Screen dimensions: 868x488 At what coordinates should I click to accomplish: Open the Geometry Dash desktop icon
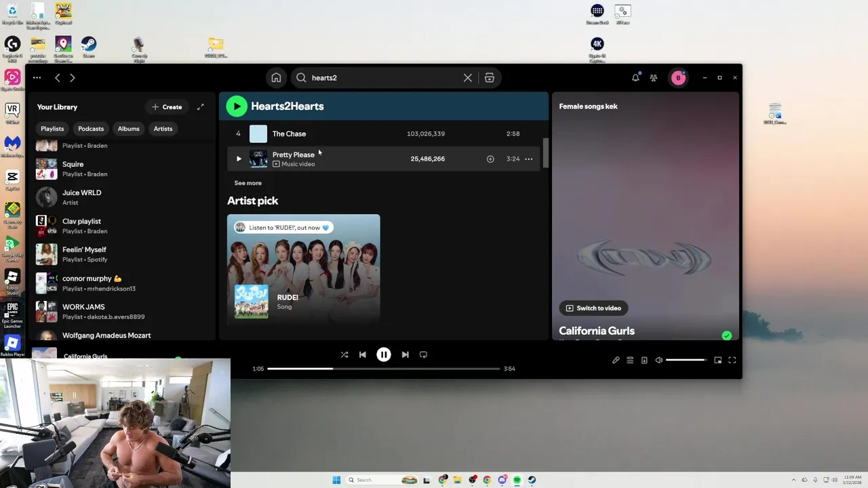coord(12,215)
